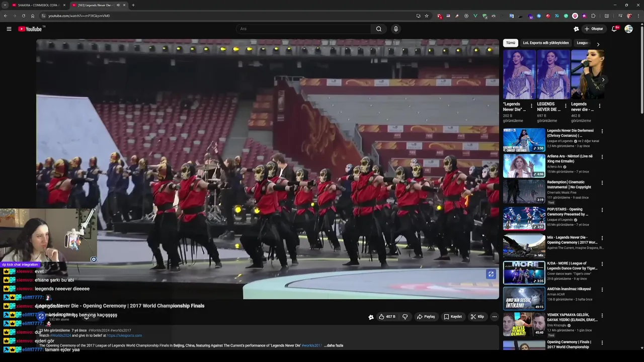644x362 pixels.
Task: Click the fullscreen icon at video corner
Action: [x=491, y=274]
